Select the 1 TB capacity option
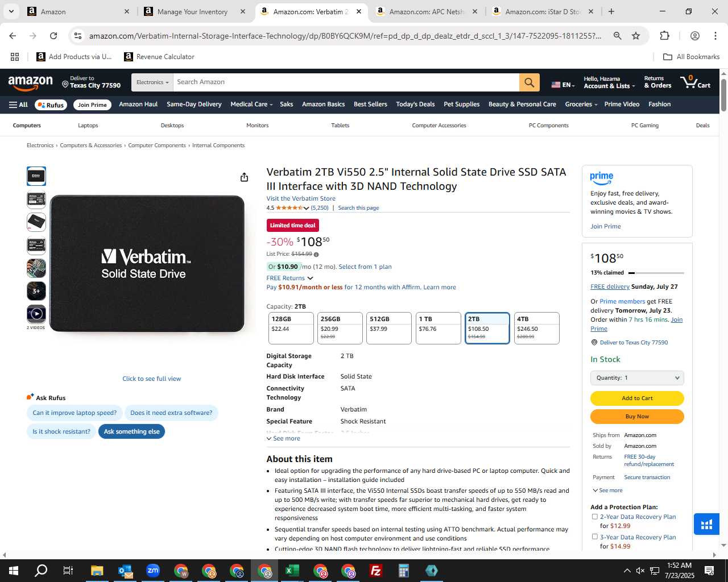 (x=438, y=328)
